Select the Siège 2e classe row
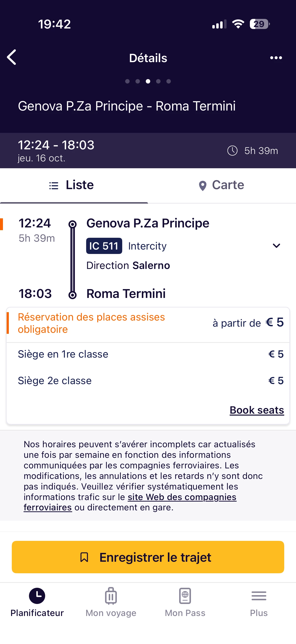The image size is (296, 644). (x=148, y=380)
